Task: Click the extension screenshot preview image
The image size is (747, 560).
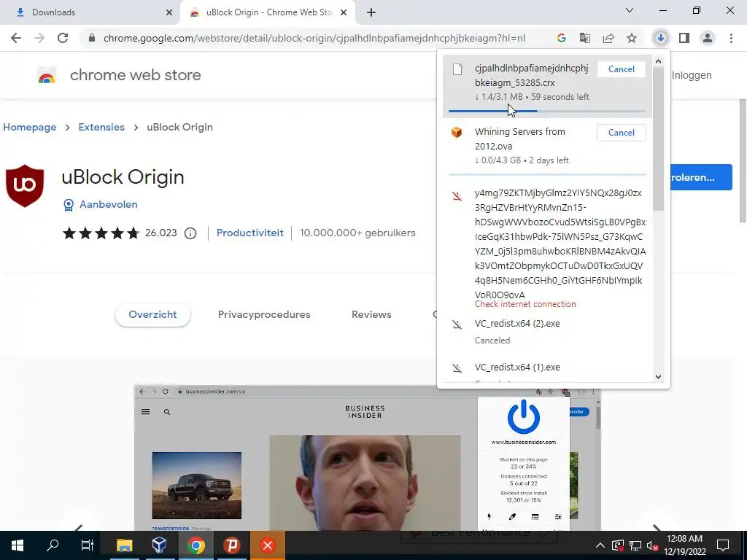Action: pos(368,458)
